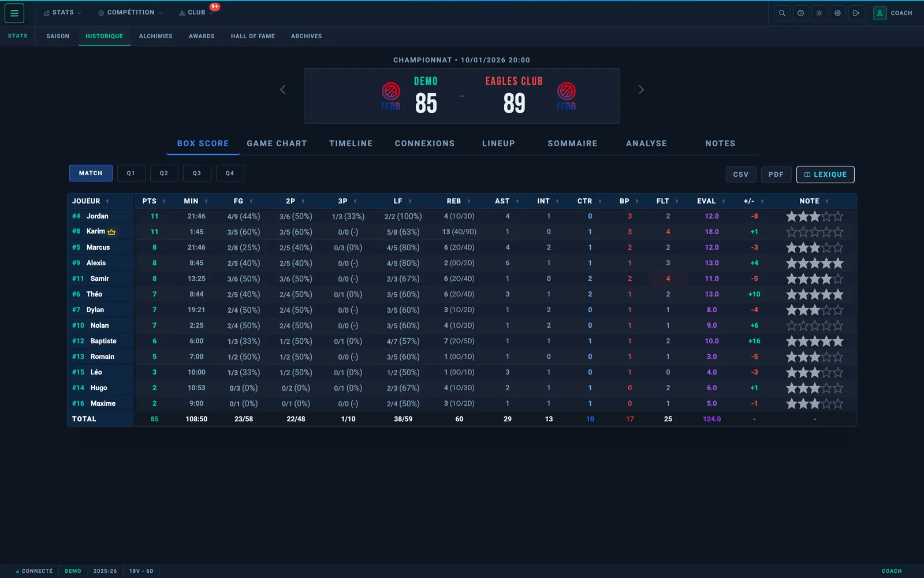
Task: Sort table by AST column
Action: pyautogui.click(x=507, y=201)
